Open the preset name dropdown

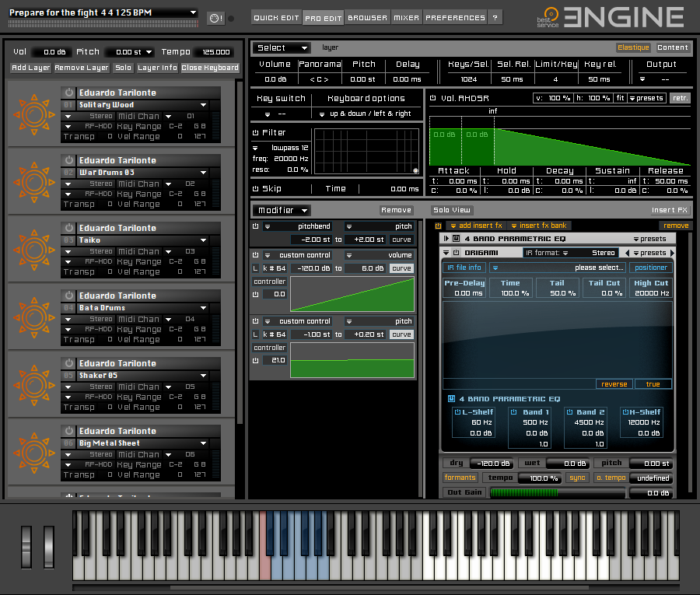click(193, 12)
